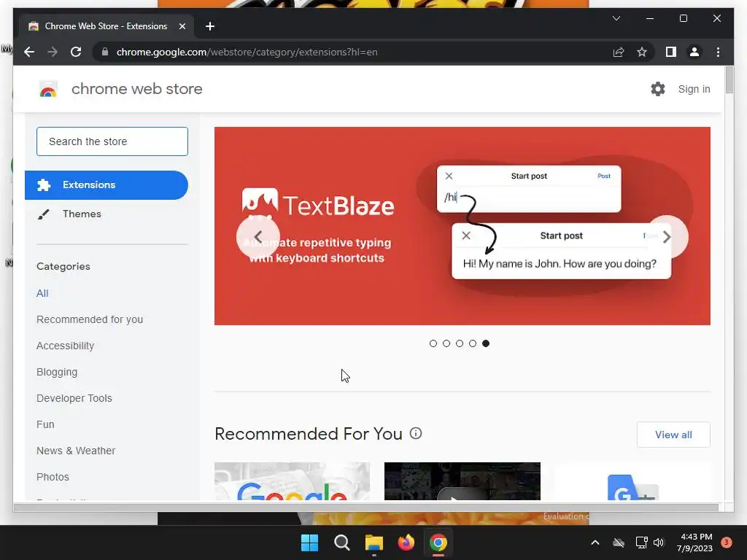
Task: Choose Recommended for you category
Action: (x=90, y=319)
